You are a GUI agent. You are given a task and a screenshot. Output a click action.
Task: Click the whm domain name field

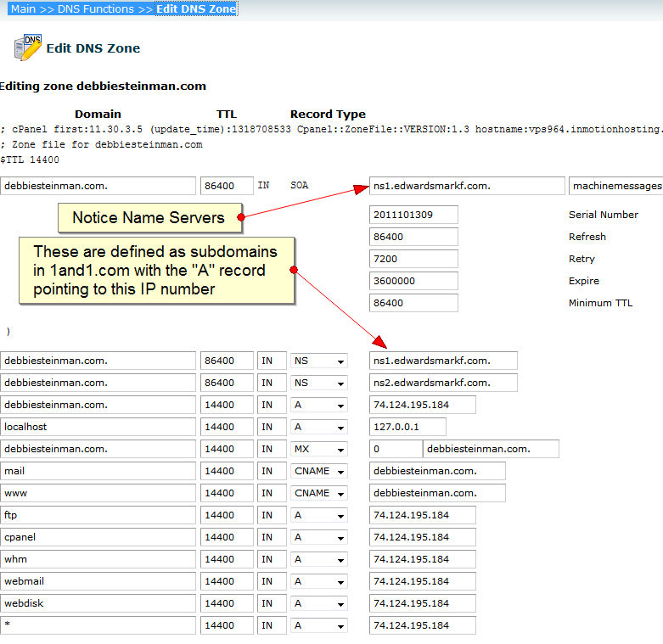pyautogui.click(x=98, y=559)
